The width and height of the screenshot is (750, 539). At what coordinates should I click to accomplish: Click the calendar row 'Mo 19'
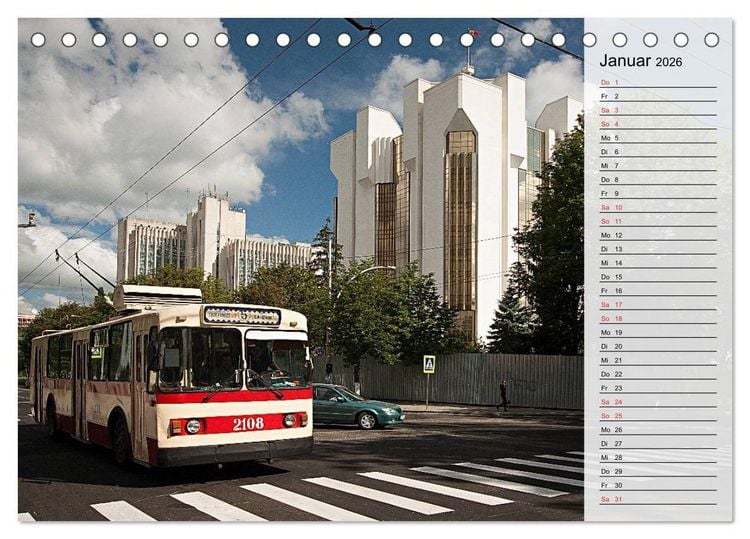click(x=658, y=332)
